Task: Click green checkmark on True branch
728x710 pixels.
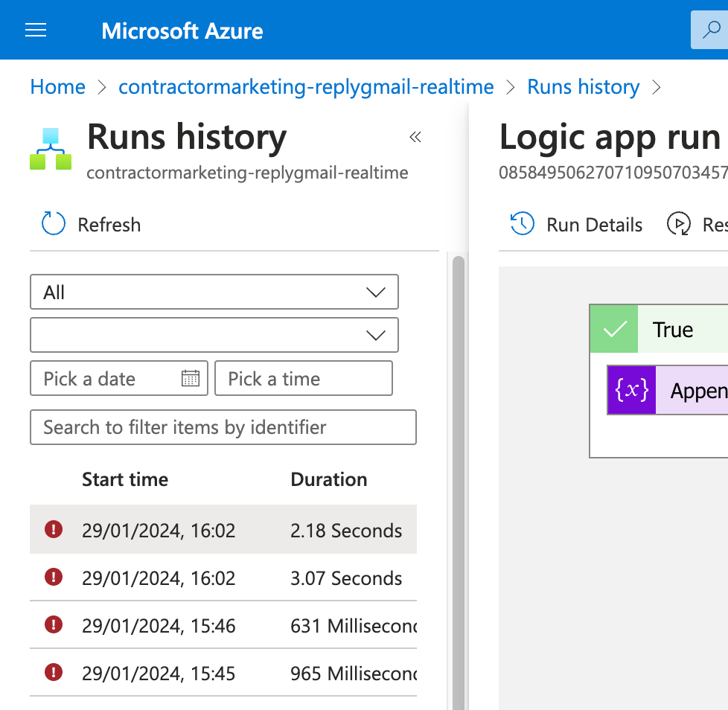Action: [x=614, y=329]
